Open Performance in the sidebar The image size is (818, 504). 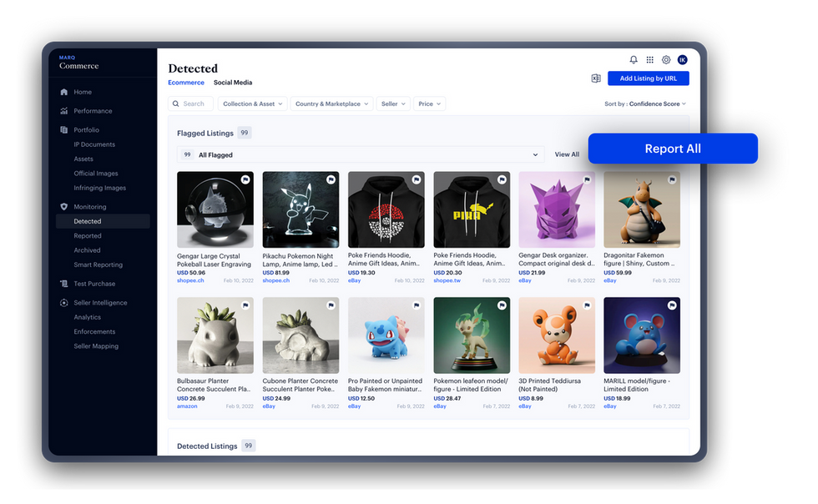click(x=93, y=111)
